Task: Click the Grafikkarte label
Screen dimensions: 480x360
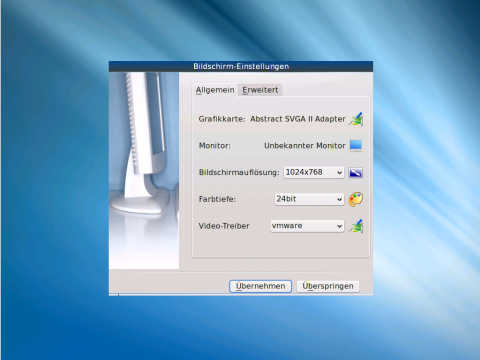Action: [x=222, y=119]
